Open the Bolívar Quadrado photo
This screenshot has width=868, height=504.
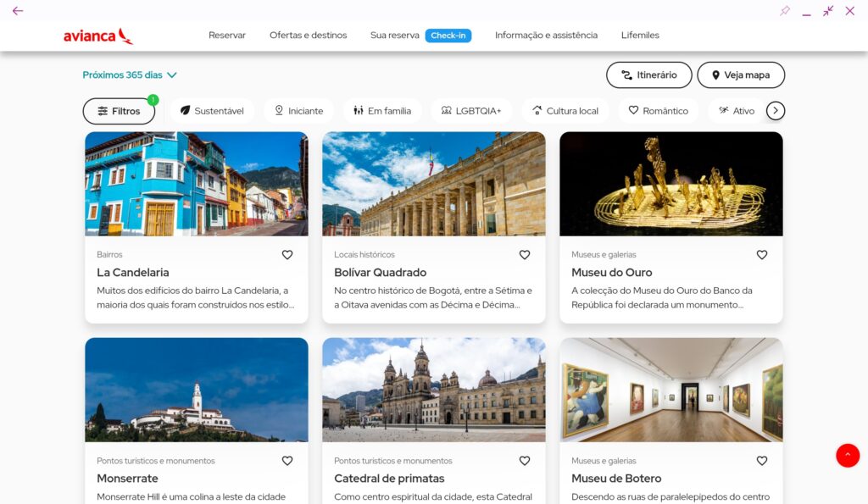click(433, 184)
